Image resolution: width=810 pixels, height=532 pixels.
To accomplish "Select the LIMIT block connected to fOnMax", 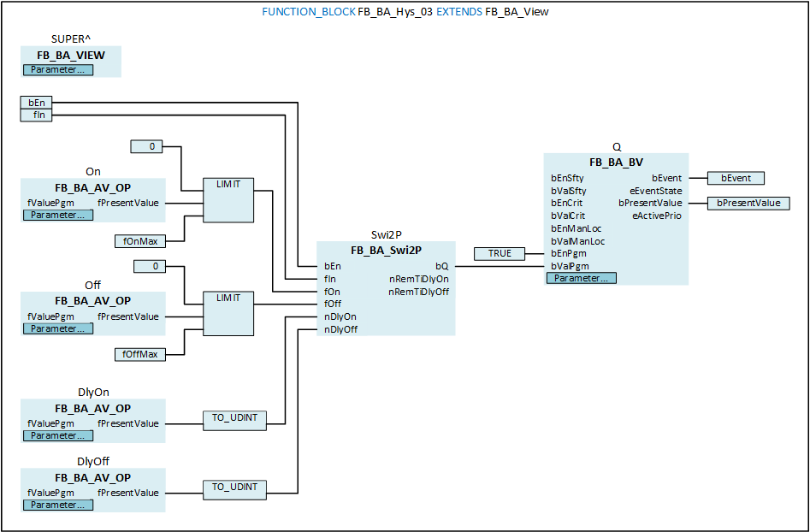I will tap(228, 200).
